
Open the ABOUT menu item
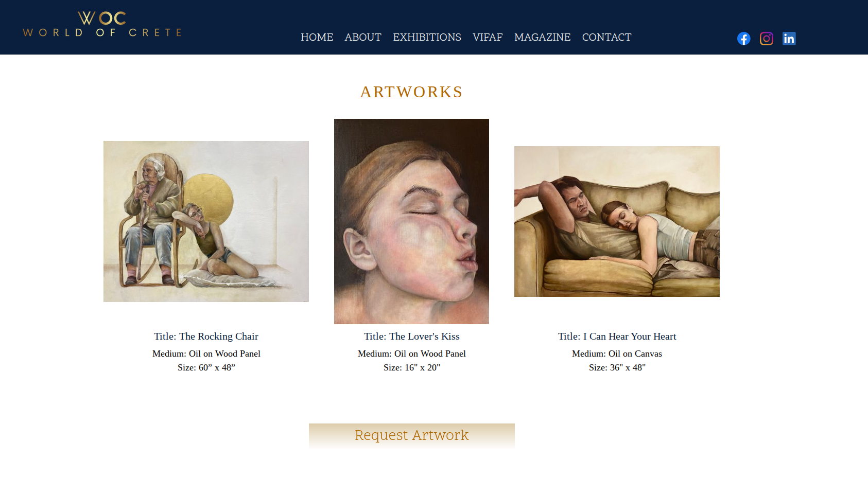[363, 37]
